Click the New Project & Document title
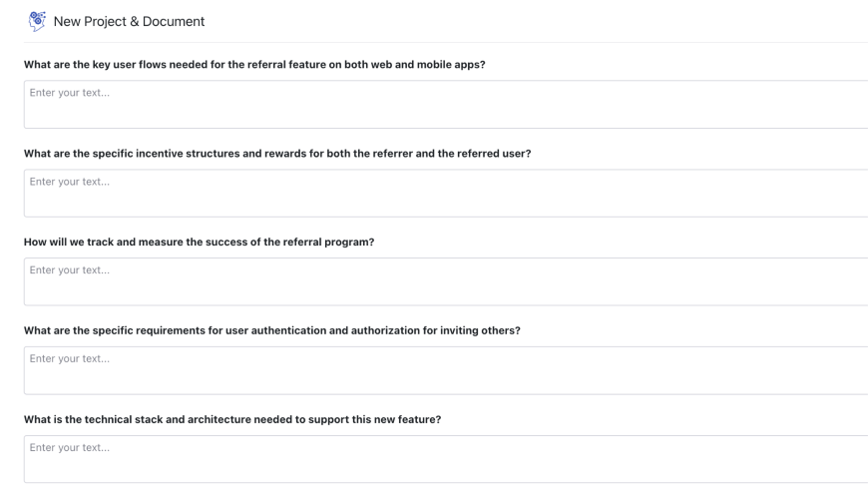This screenshot has width=868, height=494. point(131,22)
